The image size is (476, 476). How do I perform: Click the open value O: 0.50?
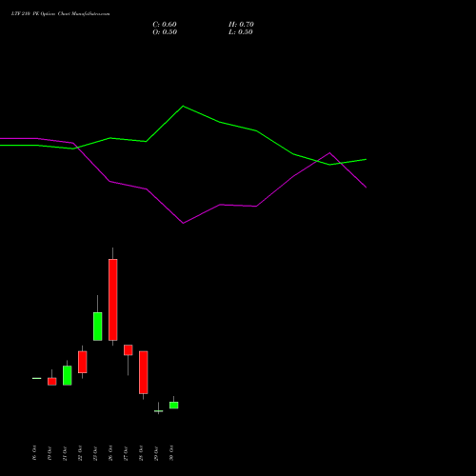[165, 32]
